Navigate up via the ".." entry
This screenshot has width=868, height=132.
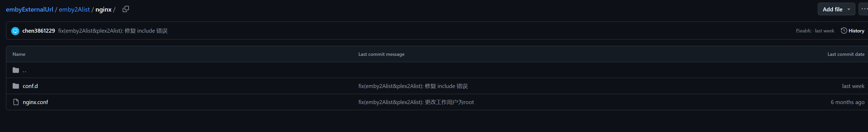coord(24,70)
